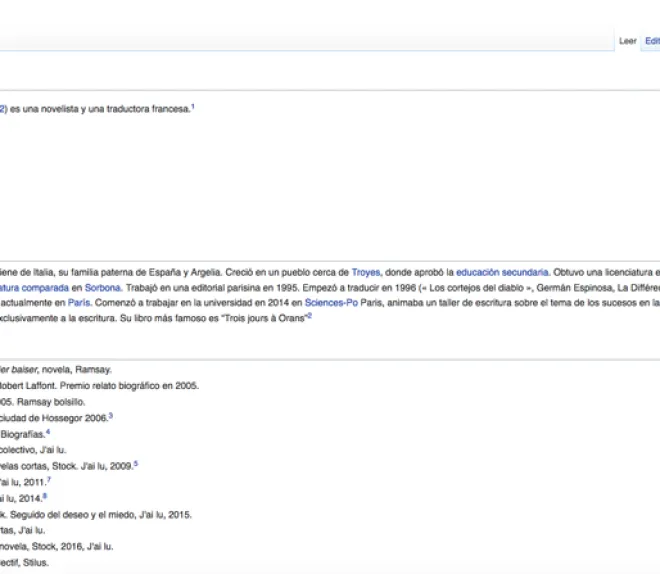Follow the Troyes link
The image size is (660, 574).
click(x=366, y=272)
